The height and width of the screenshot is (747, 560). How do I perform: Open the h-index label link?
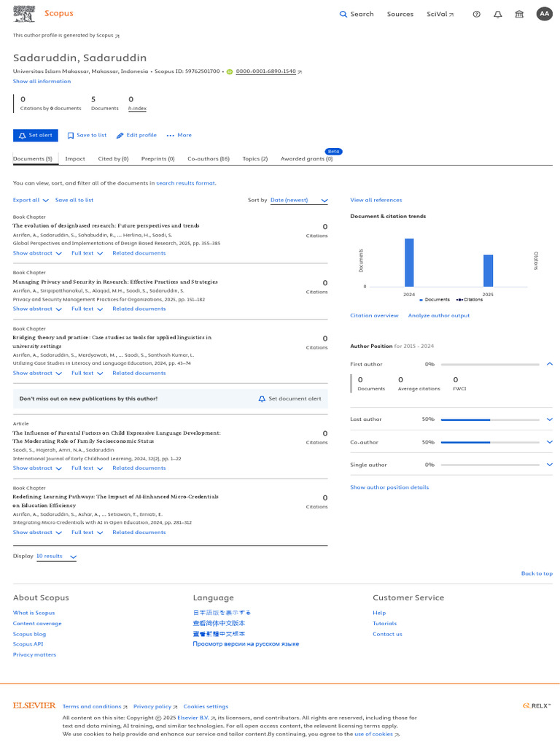point(137,109)
